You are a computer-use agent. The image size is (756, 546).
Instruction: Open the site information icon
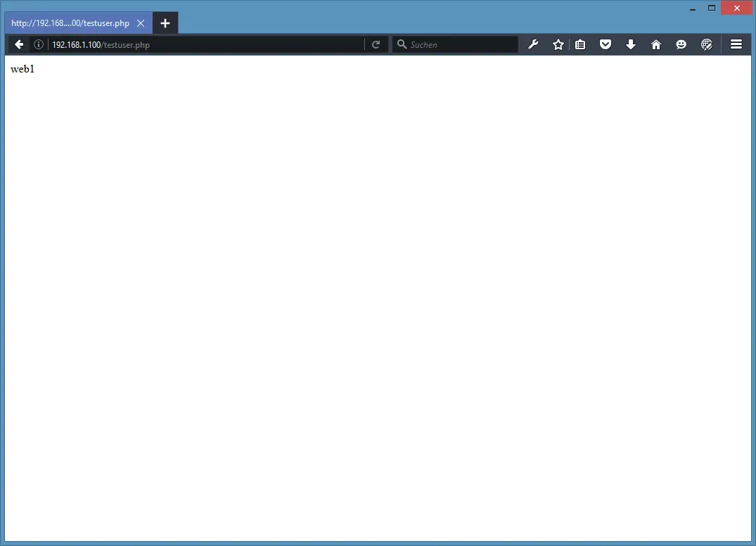39,44
